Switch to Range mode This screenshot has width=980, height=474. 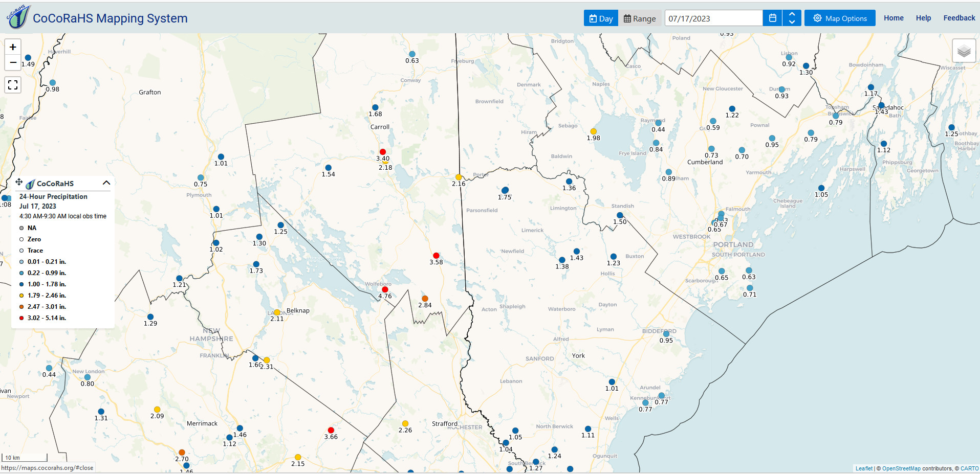640,18
